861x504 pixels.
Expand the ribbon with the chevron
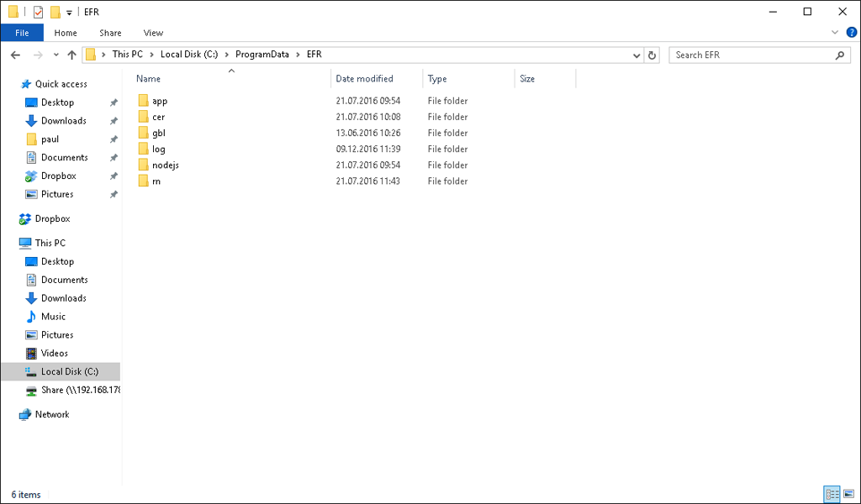(835, 33)
